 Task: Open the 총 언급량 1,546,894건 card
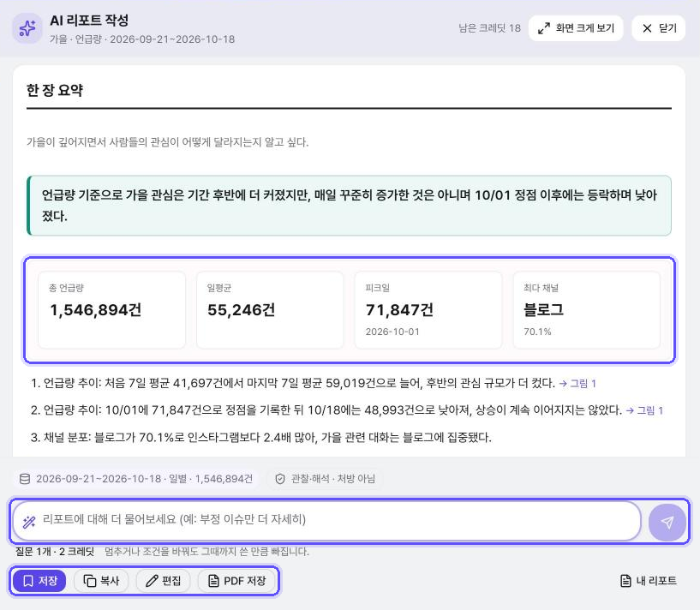111,310
